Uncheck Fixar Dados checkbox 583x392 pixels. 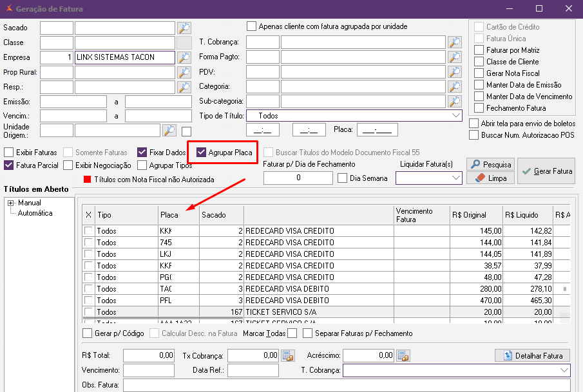coord(142,153)
